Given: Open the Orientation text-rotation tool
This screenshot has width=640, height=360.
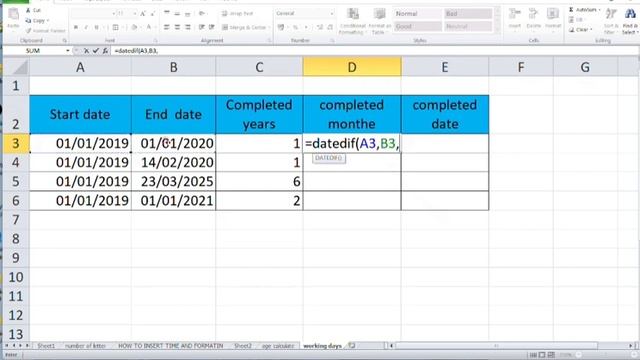Looking at the screenshot, I should (202, 13).
